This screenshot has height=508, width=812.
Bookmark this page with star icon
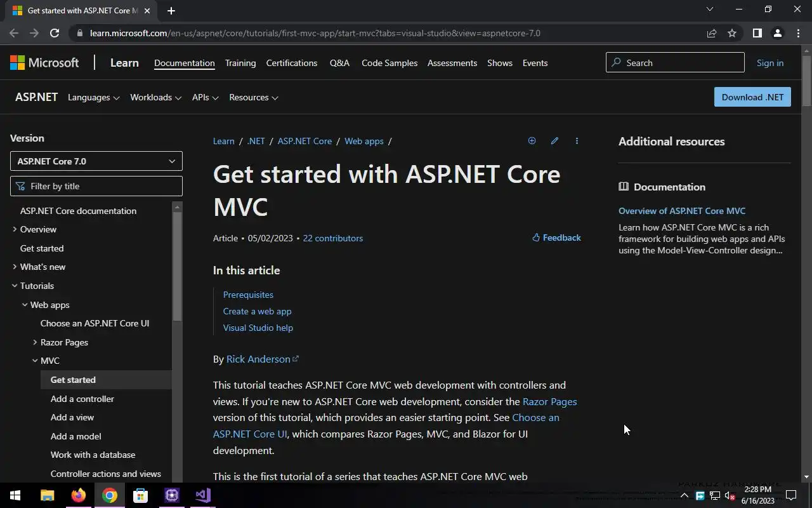pyautogui.click(x=732, y=33)
